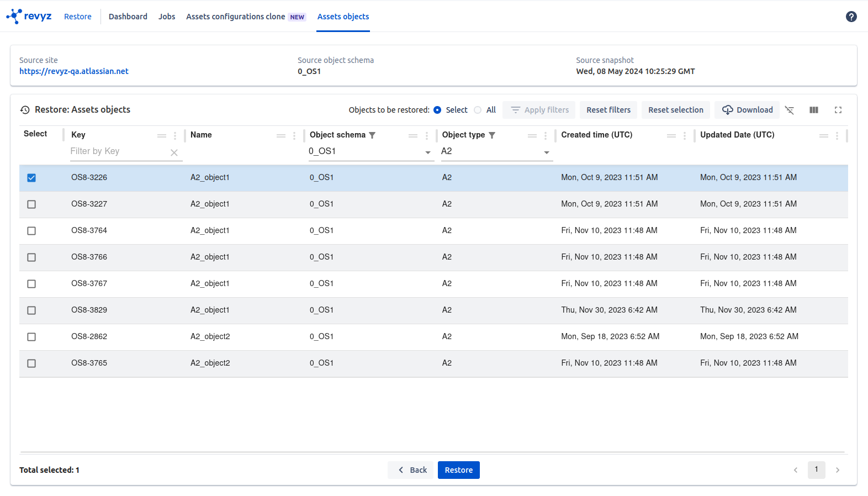This screenshot has height=496, width=868.
Task: Click the Reset selection button
Action: 676,110
